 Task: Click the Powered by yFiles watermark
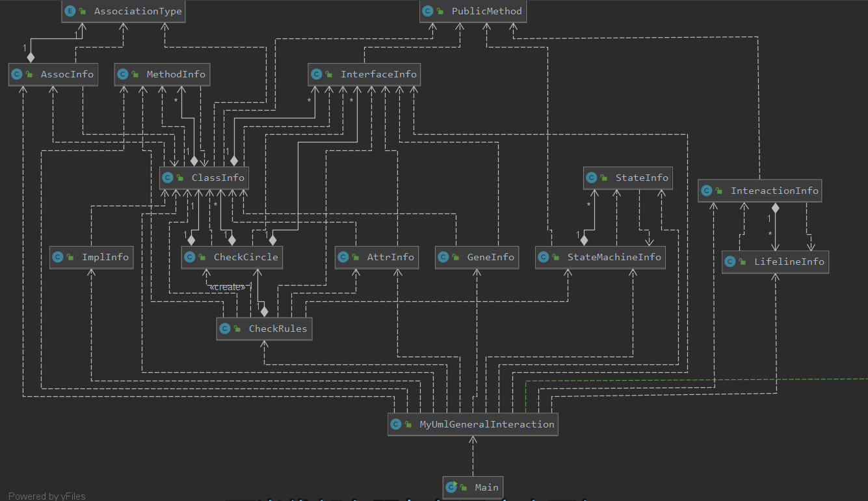coord(47,496)
